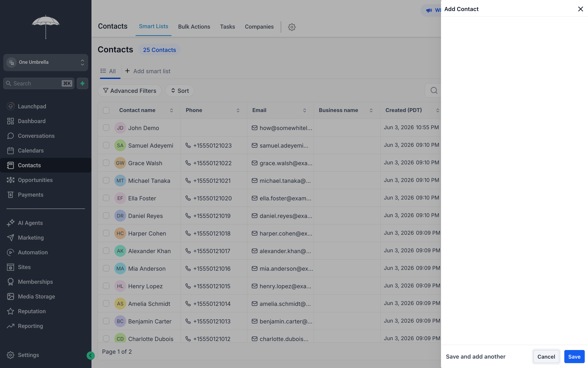Expand the One Umbrella account switcher

coord(46,62)
